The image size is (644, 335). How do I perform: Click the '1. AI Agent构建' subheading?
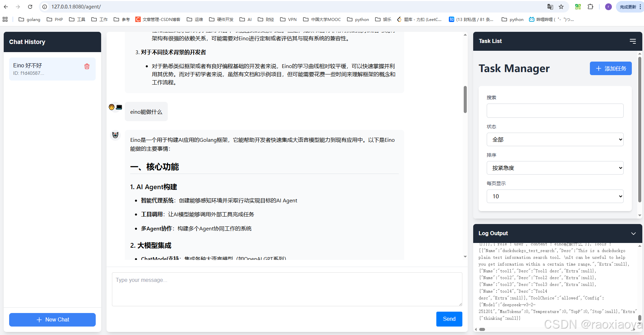point(154,187)
